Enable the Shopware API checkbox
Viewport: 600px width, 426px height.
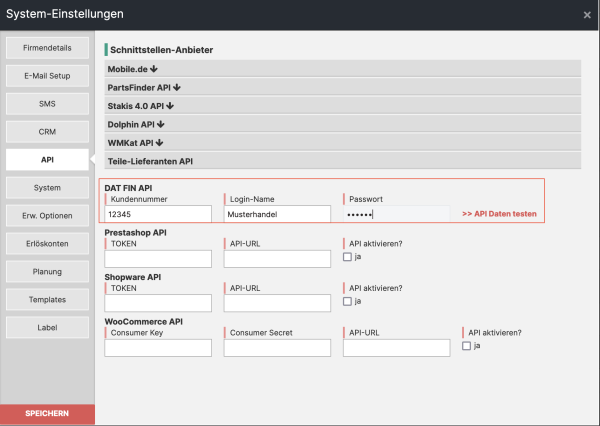click(x=347, y=301)
